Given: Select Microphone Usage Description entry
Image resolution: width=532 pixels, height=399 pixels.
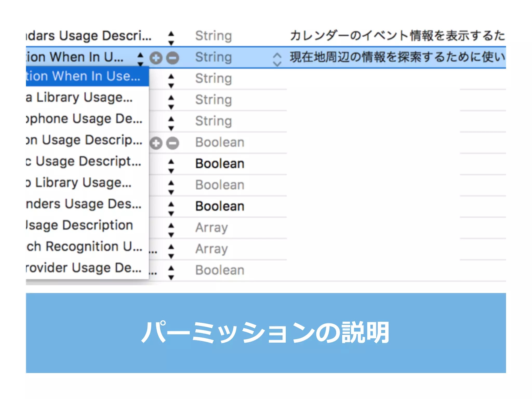Looking at the screenshot, I should (84, 119).
